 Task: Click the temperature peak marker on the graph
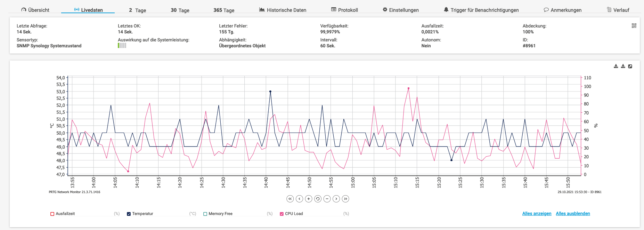(270, 92)
